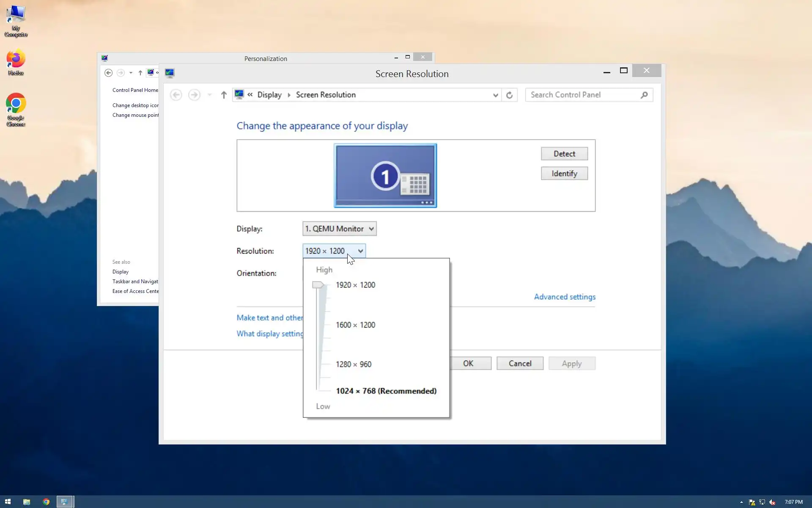The width and height of the screenshot is (812, 508).
Task: Click the back arrow in Screen Resolution
Action: coord(176,95)
